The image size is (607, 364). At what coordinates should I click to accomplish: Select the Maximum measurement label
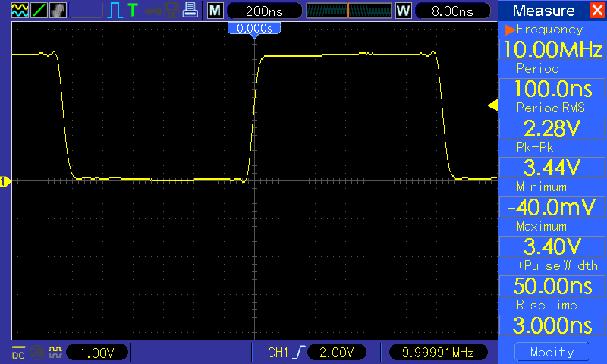[x=542, y=226]
